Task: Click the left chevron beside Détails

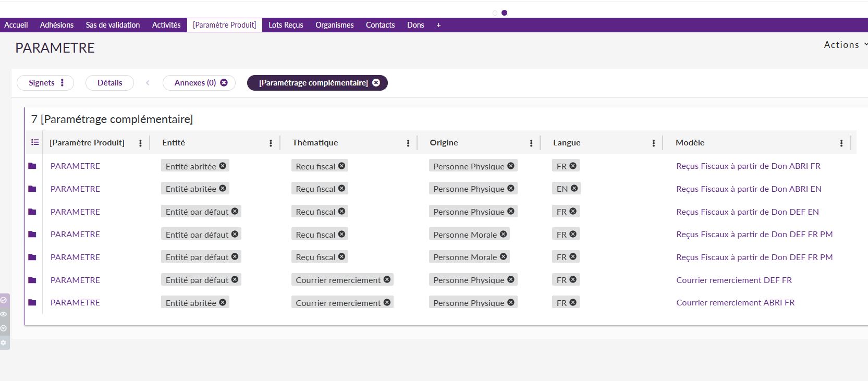Action: (x=148, y=83)
